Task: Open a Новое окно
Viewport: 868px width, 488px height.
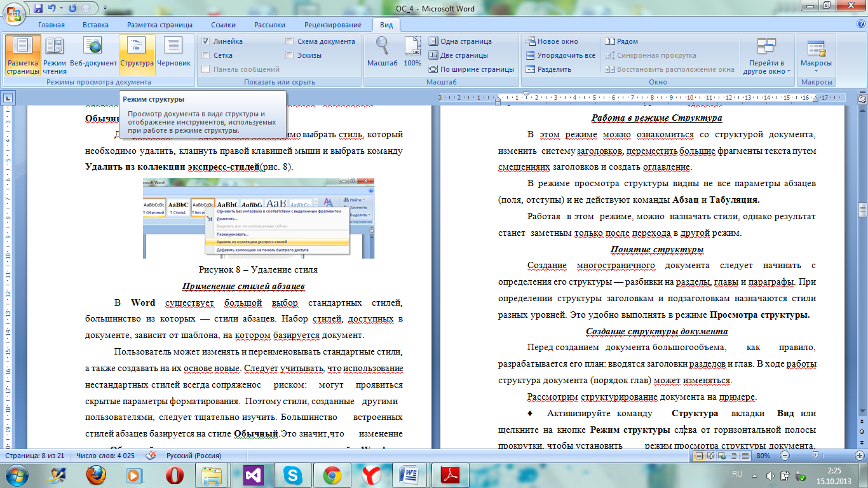Action: [x=552, y=41]
